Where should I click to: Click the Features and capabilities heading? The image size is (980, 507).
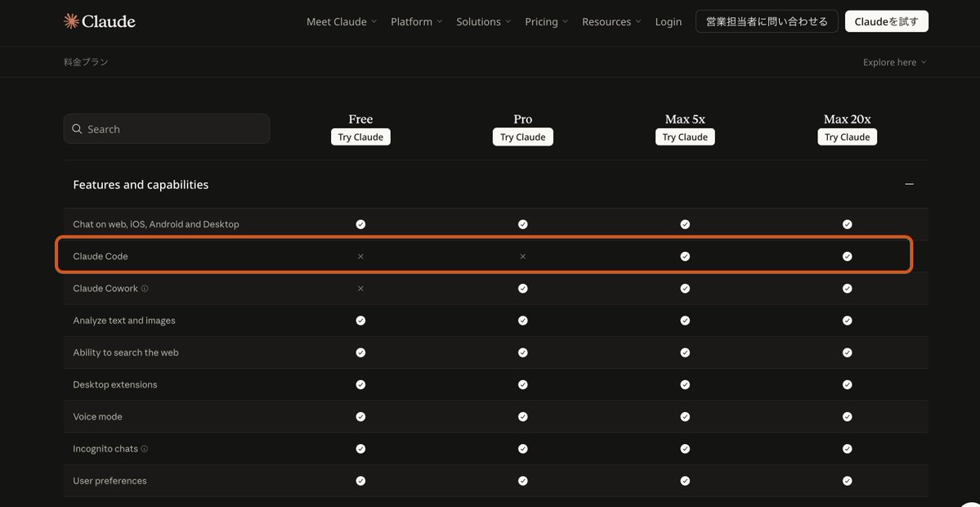(141, 185)
